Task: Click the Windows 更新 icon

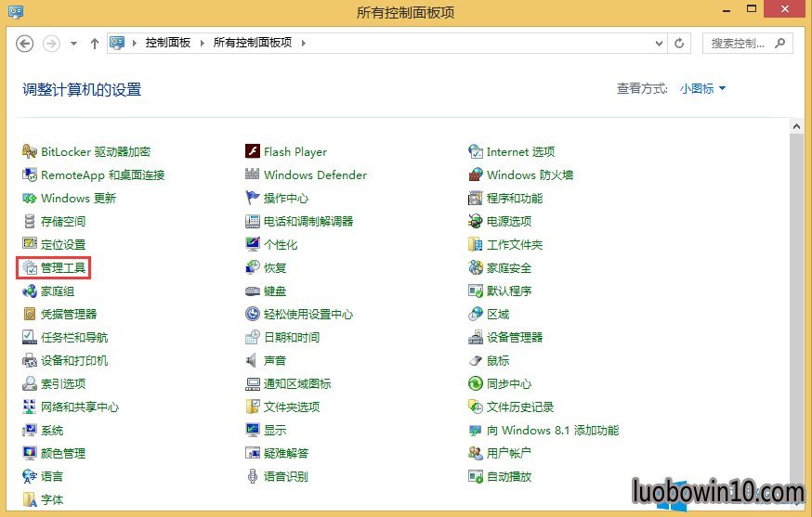Action: tap(30, 199)
